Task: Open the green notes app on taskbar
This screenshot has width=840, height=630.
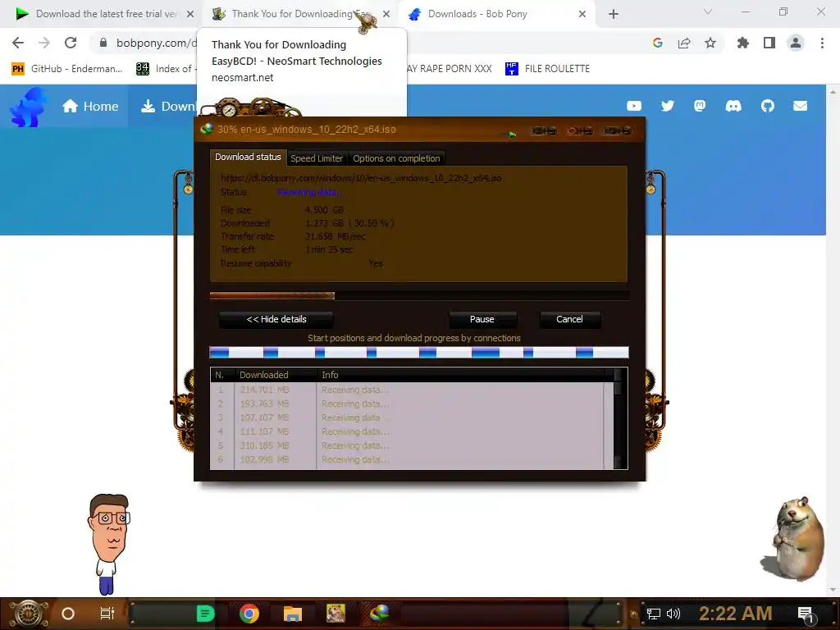Action: [x=205, y=614]
